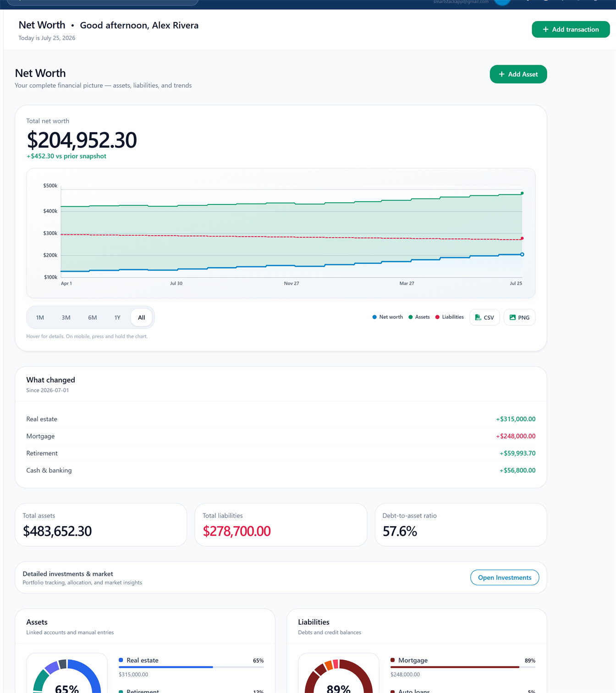
Task: Click the Mortgage row in What changed
Action: point(280,436)
